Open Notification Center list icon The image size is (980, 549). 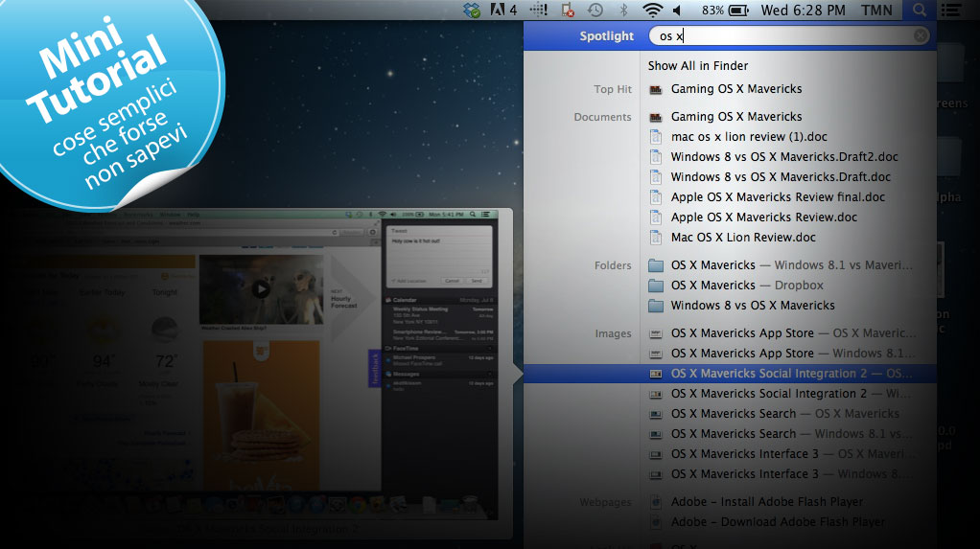[x=951, y=10]
